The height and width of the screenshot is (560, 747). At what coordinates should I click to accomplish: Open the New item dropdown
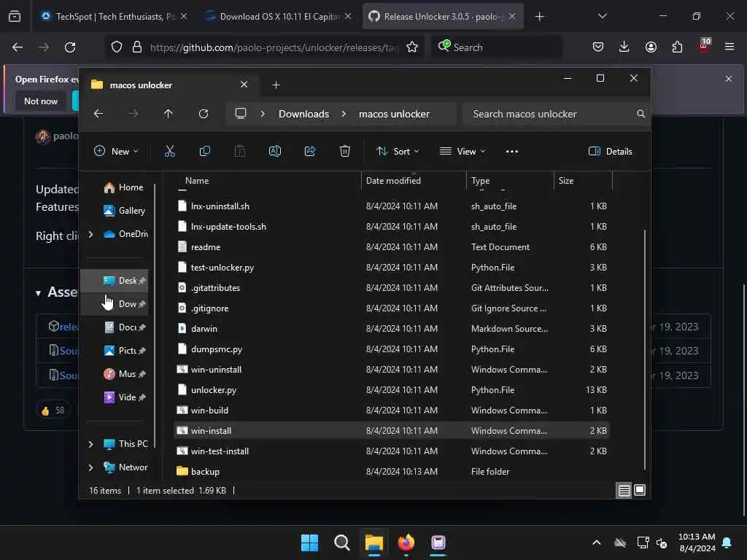point(116,152)
